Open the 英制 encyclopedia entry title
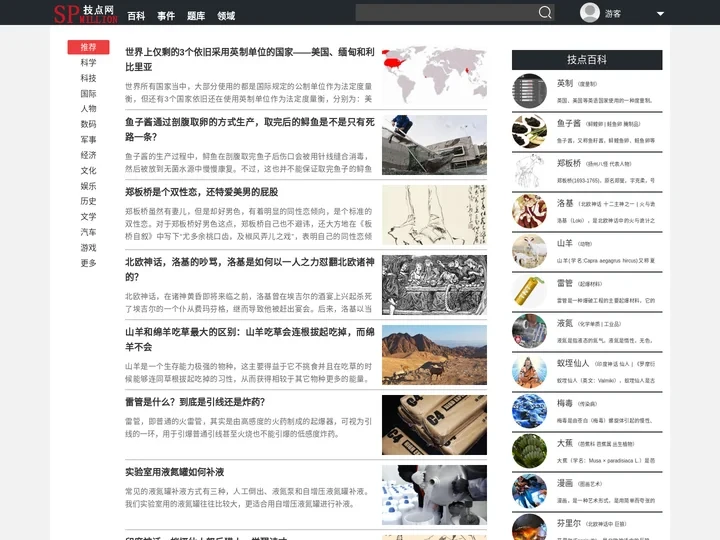 point(565,83)
